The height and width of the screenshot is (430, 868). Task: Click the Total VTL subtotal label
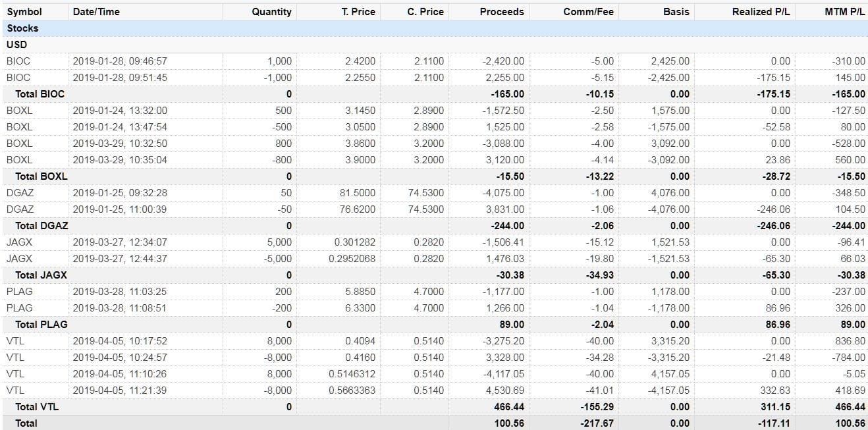click(x=37, y=407)
